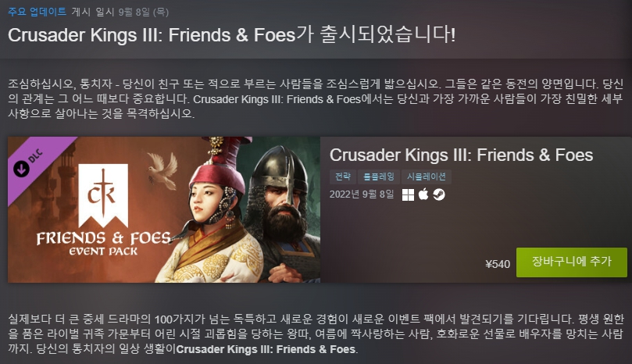Click the Friends & Foes capsule image
The height and width of the screenshot is (364, 632).
tap(164, 209)
